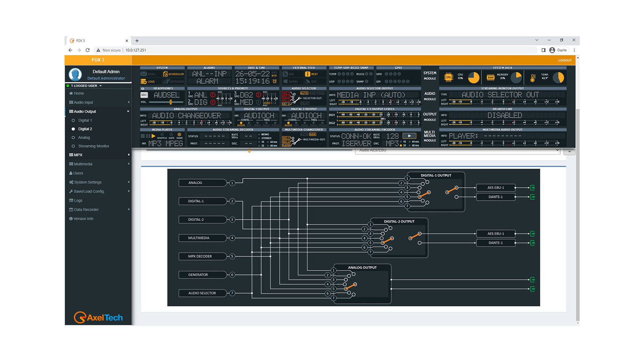The image size is (644, 362).
Task: Enable AUTO mode in Audio Selector
Action: [x=304, y=93]
